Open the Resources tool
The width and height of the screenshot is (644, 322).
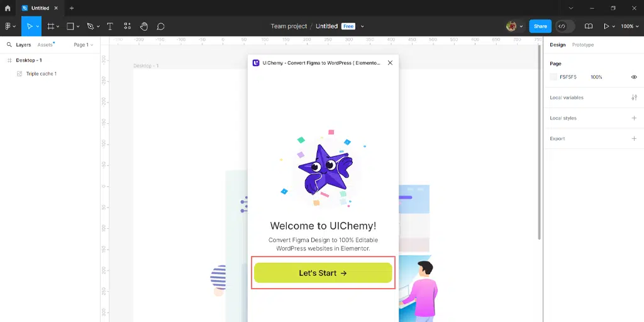pyautogui.click(x=127, y=26)
